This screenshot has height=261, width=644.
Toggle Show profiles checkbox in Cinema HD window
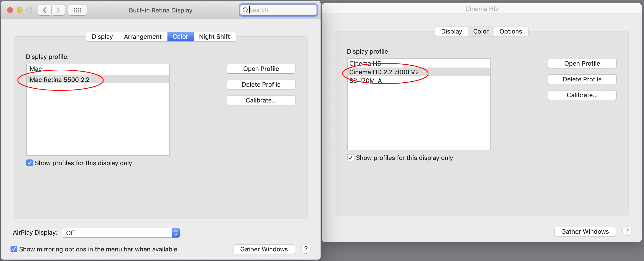350,158
